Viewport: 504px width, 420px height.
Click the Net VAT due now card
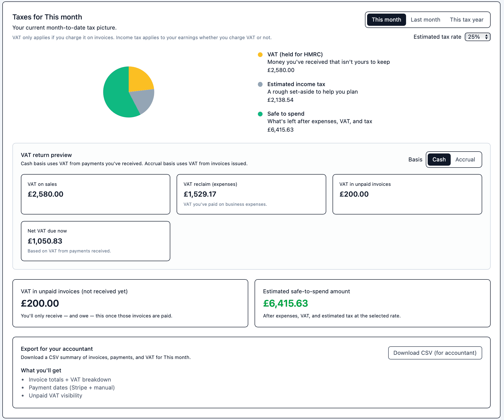tap(95, 241)
